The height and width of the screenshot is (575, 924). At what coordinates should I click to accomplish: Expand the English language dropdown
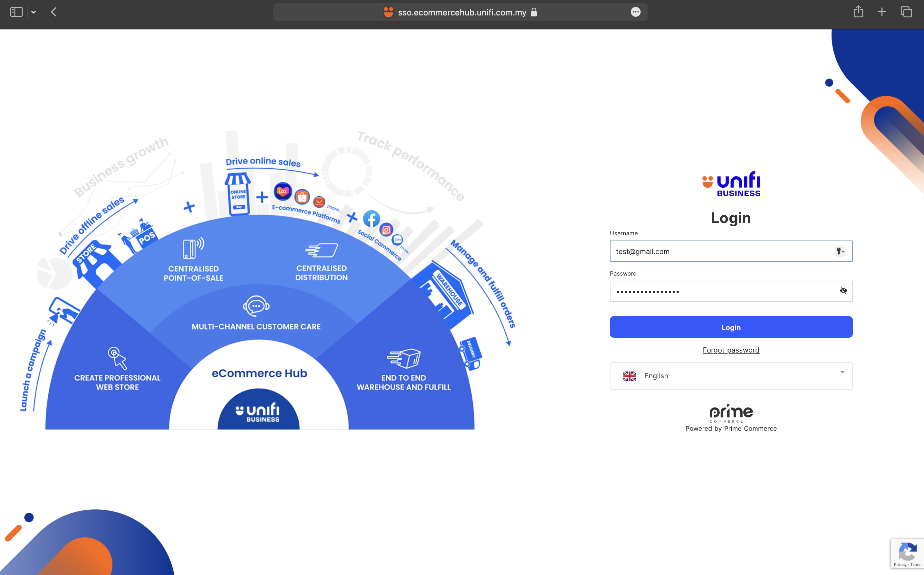tap(731, 376)
